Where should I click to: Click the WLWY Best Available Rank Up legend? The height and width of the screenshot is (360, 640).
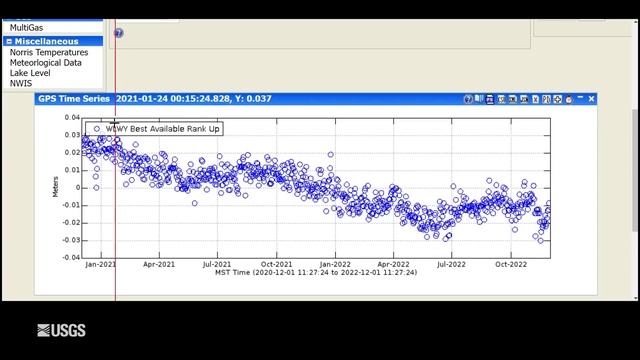(154, 129)
